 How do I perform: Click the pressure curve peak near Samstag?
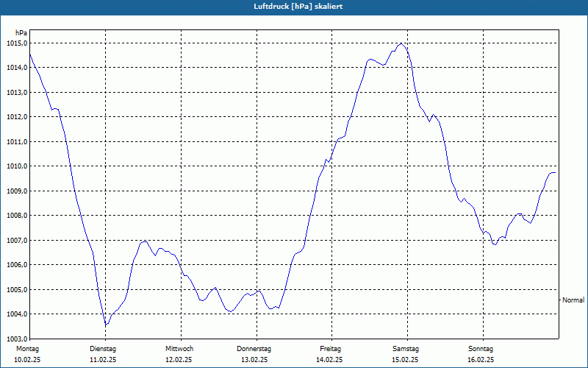[401, 43]
